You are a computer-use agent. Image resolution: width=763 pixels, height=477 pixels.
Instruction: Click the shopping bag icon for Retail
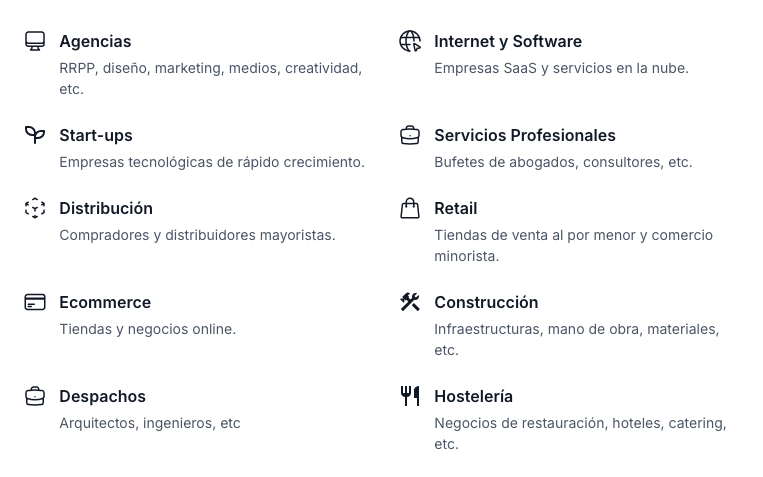[x=410, y=208]
